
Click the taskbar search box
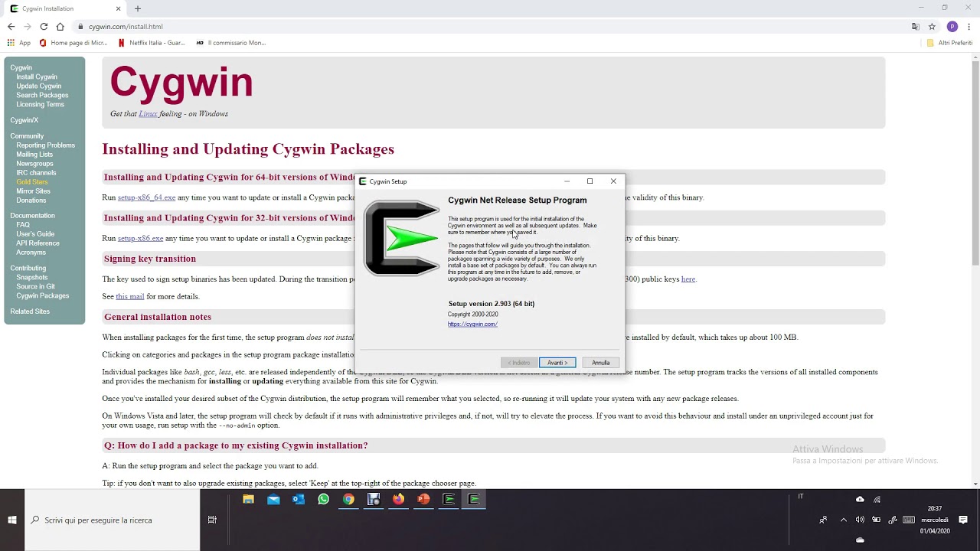click(112, 520)
